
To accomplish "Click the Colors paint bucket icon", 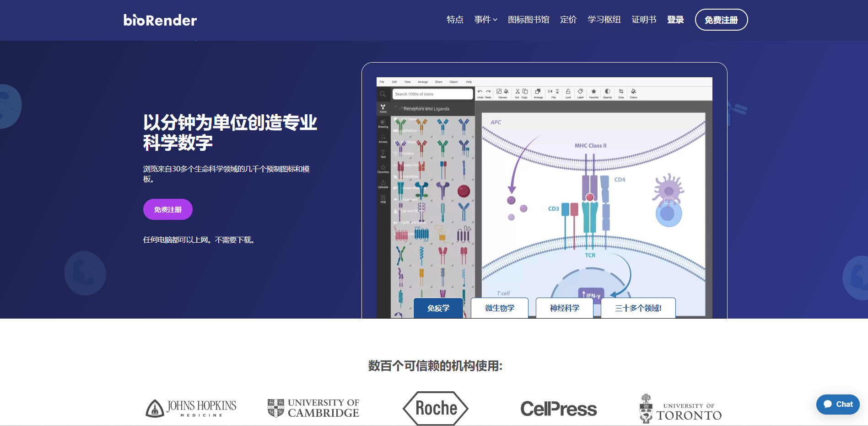I will [x=633, y=92].
